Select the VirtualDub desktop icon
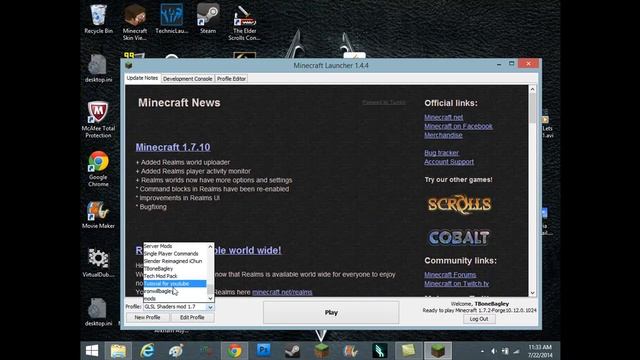The width and height of the screenshot is (640, 360). click(98, 263)
